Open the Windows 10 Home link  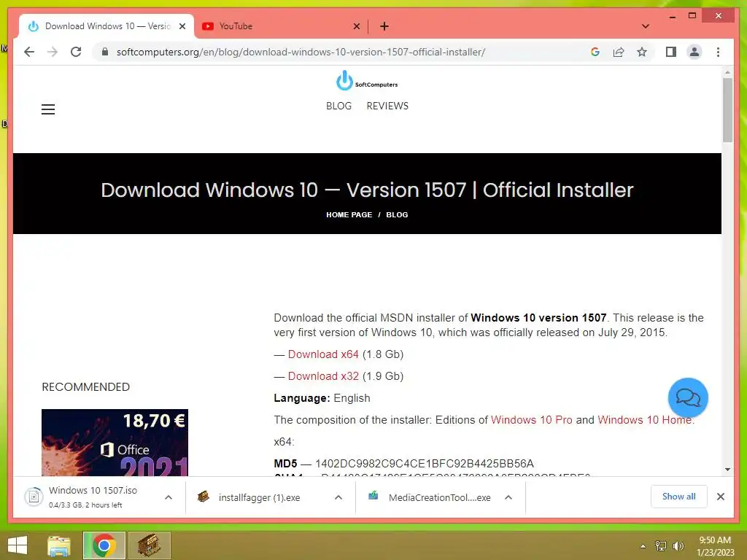pos(646,420)
